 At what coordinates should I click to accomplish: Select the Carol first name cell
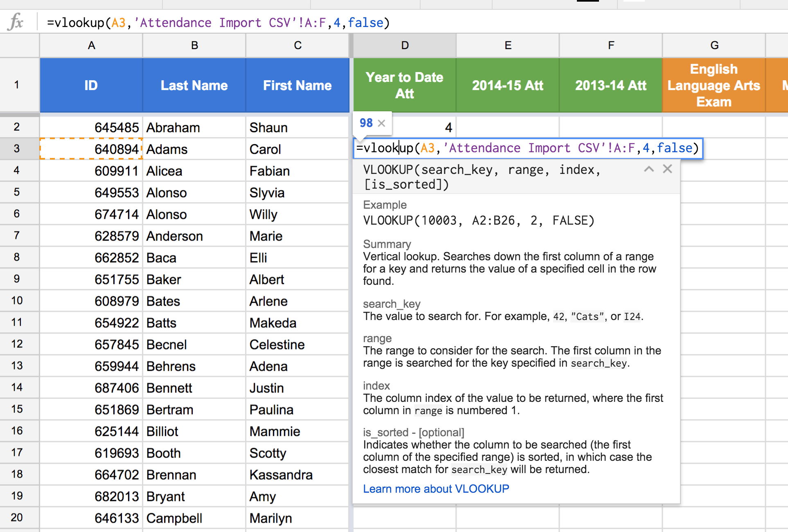click(297, 149)
